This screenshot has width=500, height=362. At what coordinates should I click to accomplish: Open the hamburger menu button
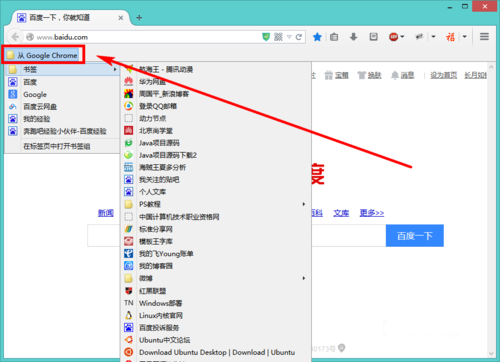pos(484,37)
